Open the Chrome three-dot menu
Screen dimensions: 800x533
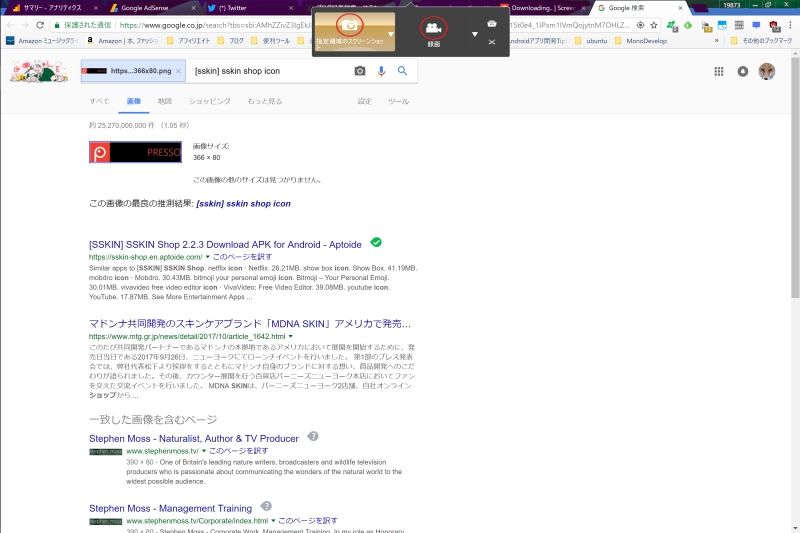coord(790,24)
